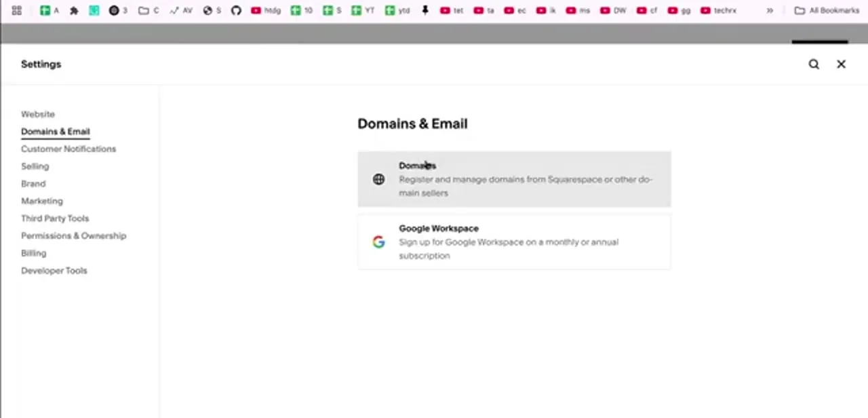
Task: Open Brand settings
Action: (33, 184)
